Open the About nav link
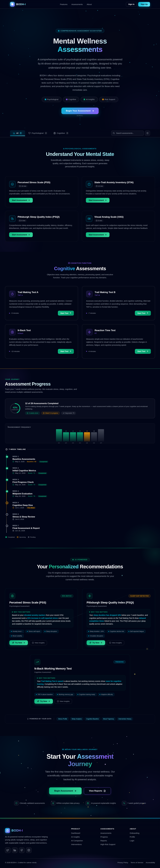Screen dimensions: 160x868 89,4
